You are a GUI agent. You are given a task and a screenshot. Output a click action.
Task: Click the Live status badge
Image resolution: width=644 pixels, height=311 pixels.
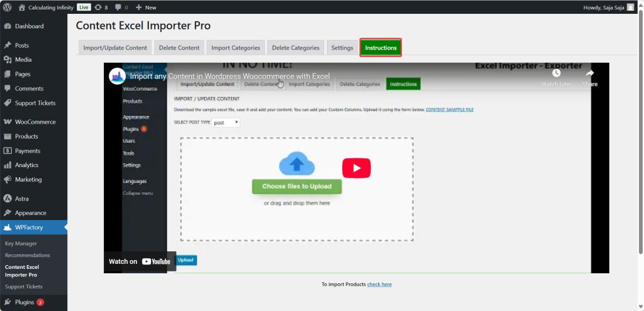tap(84, 8)
